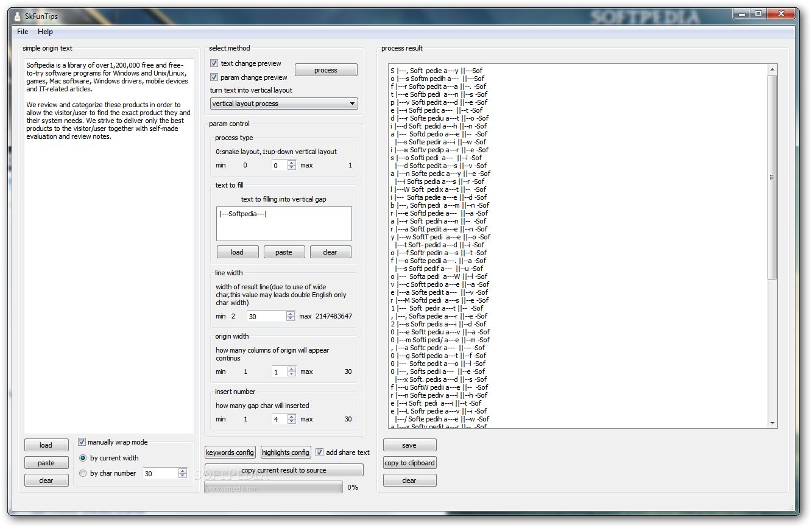The width and height of the screenshot is (812, 528).
Task: Increase the origin width value
Action: [292, 369]
